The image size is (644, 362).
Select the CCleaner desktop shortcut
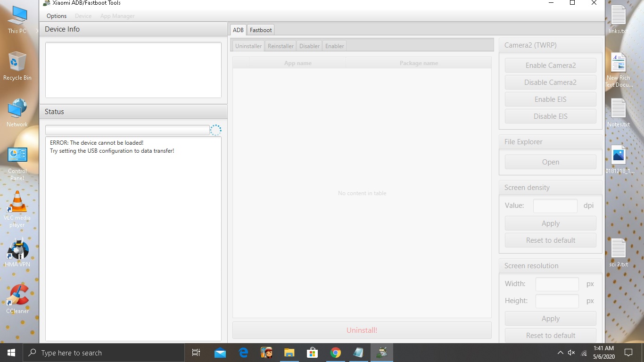(x=17, y=299)
